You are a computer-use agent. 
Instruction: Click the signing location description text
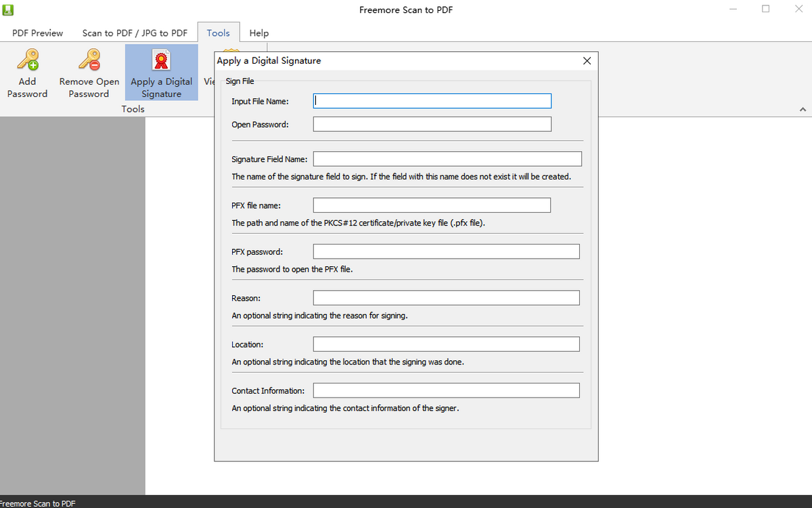pyautogui.click(x=348, y=362)
